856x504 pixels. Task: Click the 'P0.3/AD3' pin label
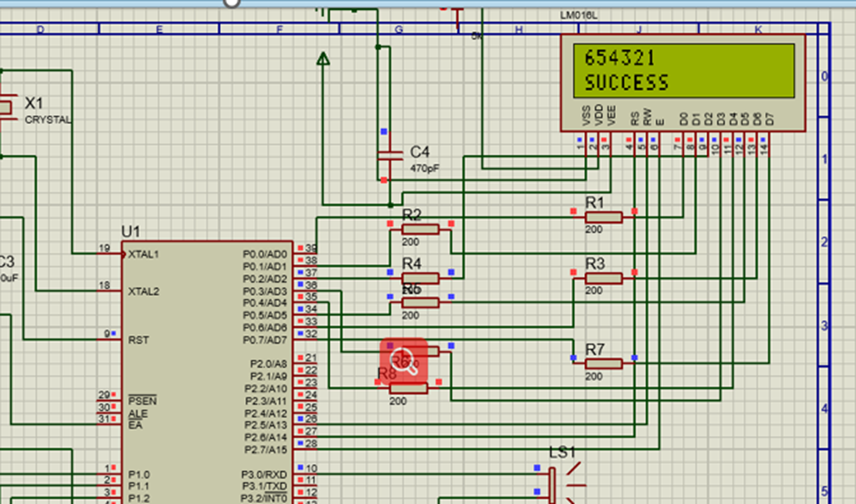[x=265, y=291]
